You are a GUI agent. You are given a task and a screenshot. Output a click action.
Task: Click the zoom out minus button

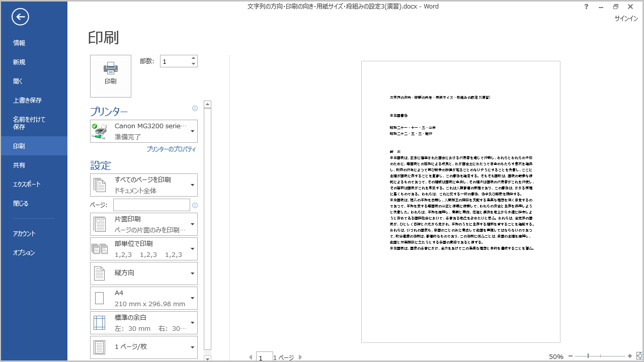(x=571, y=356)
